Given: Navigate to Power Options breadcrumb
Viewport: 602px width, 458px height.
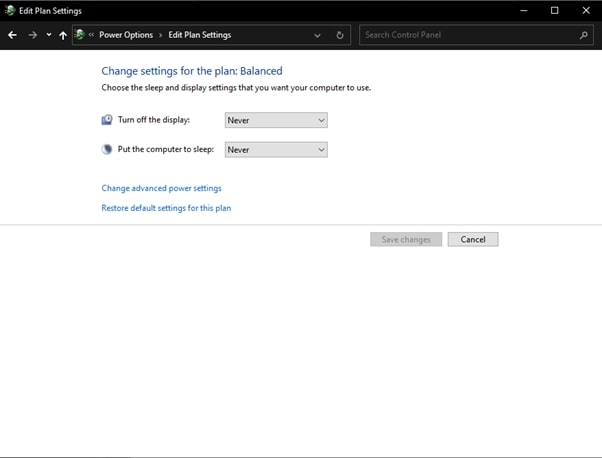Looking at the screenshot, I should [126, 35].
